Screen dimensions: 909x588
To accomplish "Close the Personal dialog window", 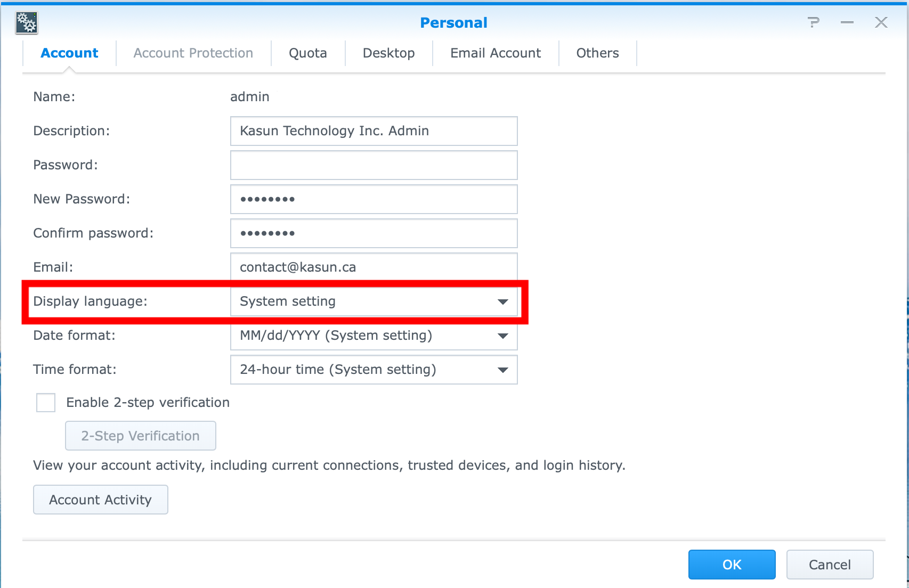I will 881,22.
